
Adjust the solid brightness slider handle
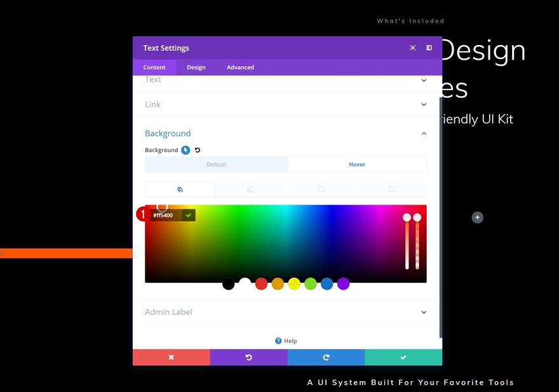407,217
